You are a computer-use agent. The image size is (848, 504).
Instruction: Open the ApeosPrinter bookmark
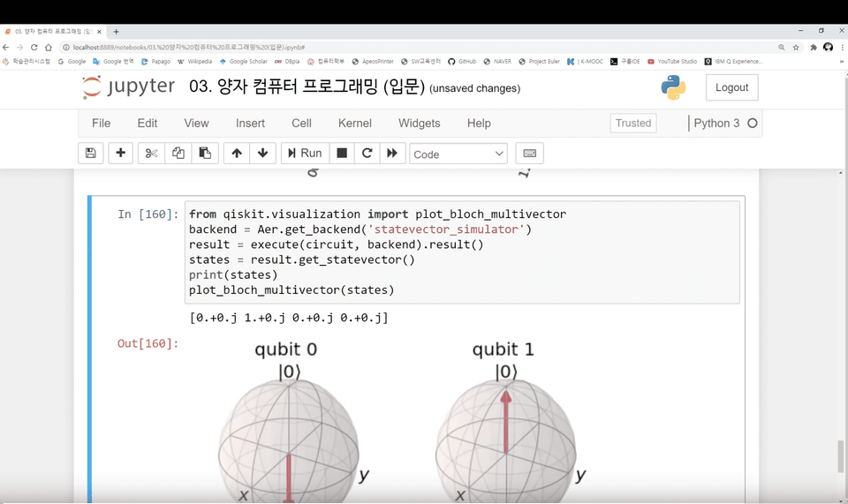pos(373,62)
